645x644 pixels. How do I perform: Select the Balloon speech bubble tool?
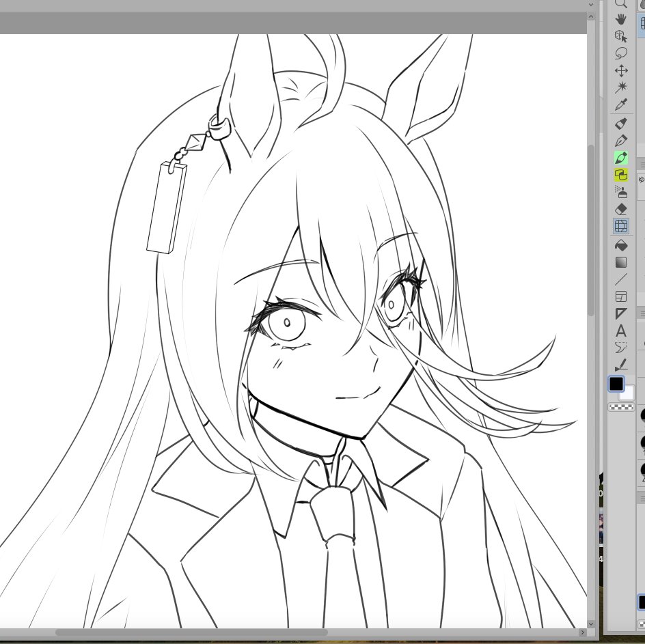pyautogui.click(x=620, y=348)
